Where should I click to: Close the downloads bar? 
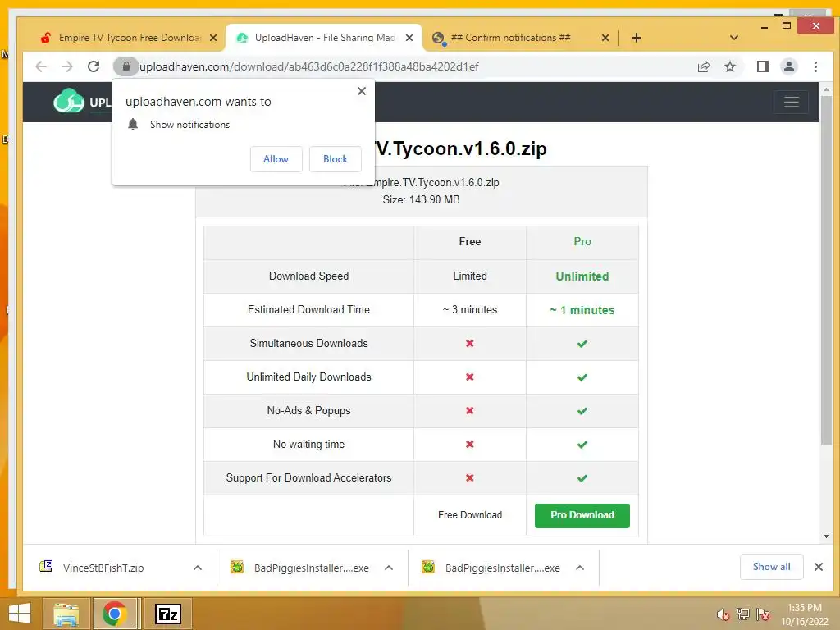click(x=818, y=567)
